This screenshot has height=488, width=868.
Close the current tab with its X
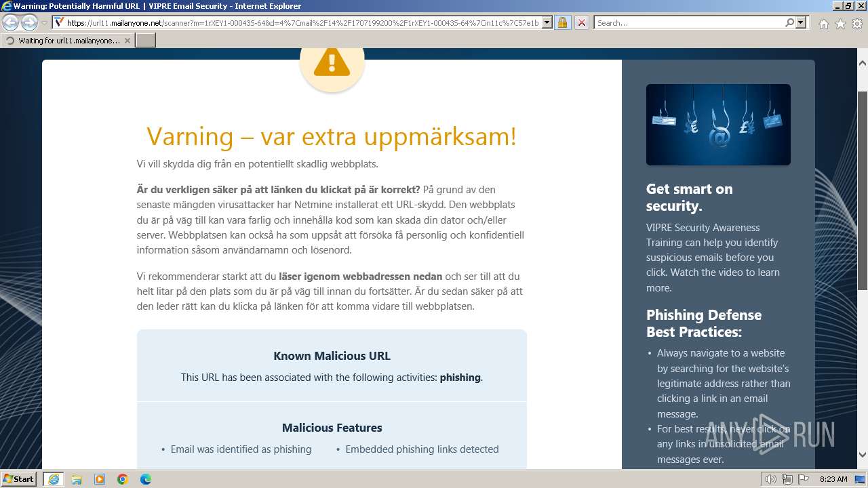pos(127,40)
